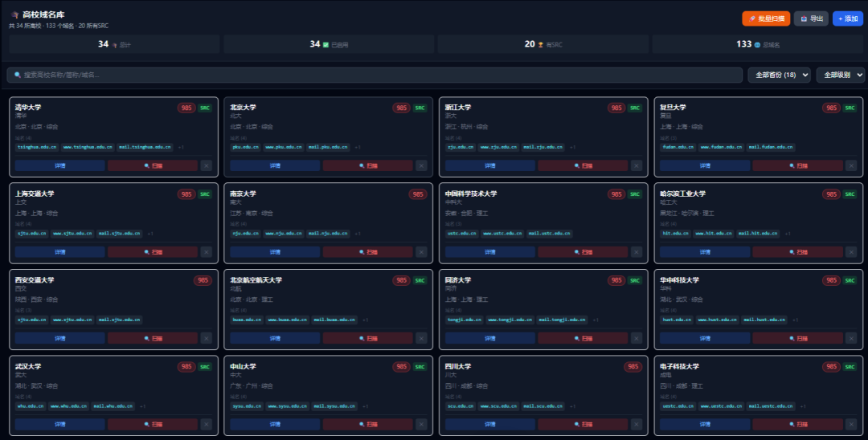View 详情 of 华中科技大学
This screenshot has height=440, width=868.
click(x=705, y=338)
